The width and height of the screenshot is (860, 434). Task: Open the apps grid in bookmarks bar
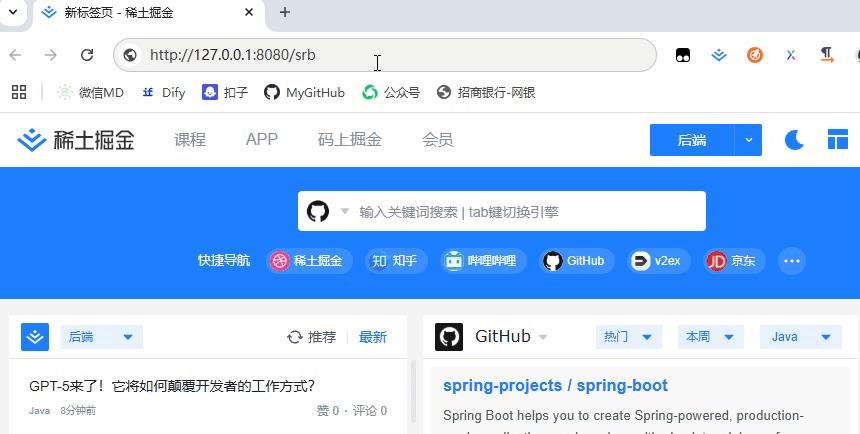coord(19,92)
